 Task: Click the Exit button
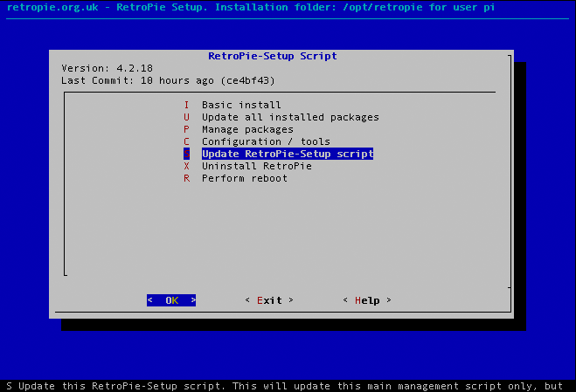(269, 300)
